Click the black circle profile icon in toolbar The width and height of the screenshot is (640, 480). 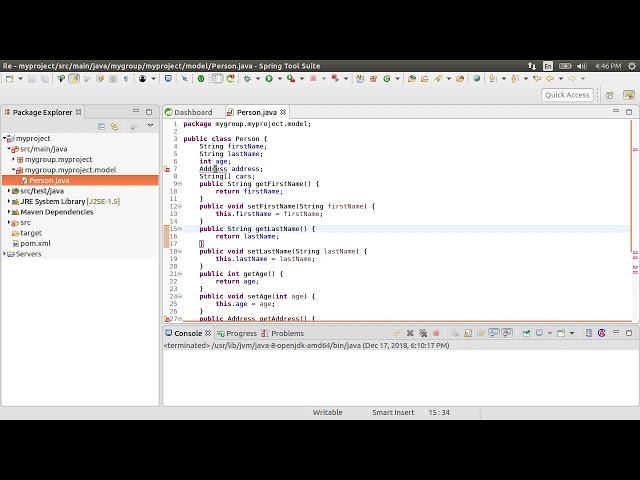tap(142, 78)
